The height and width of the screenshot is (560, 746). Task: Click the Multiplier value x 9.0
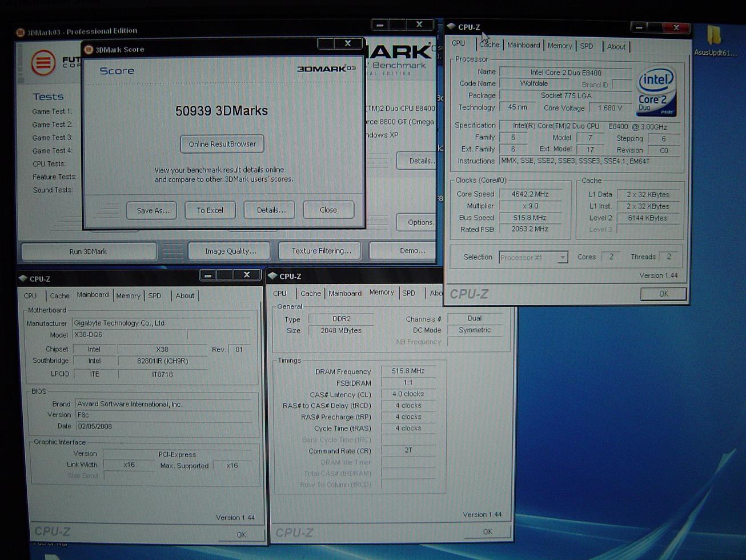click(531, 206)
